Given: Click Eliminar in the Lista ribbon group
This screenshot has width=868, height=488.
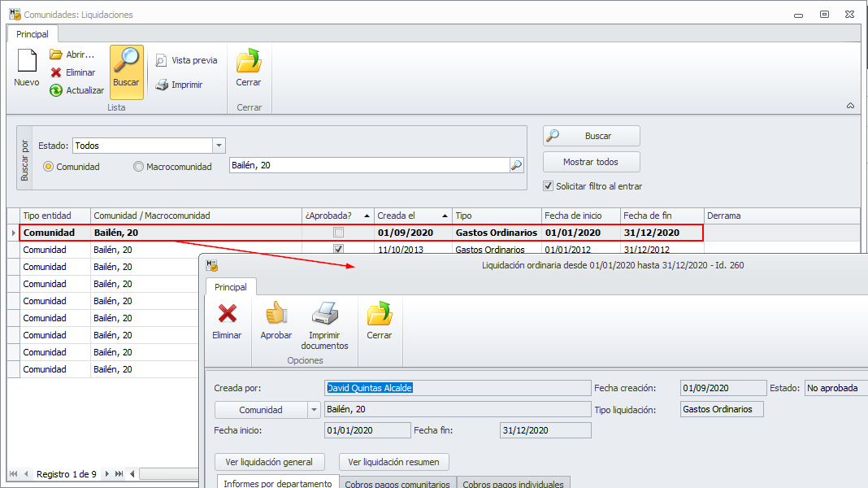Looking at the screenshot, I should (72, 72).
